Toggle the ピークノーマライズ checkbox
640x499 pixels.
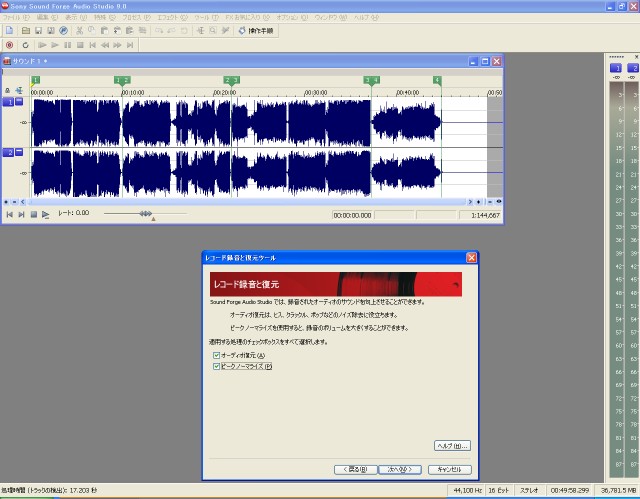tap(217, 366)
